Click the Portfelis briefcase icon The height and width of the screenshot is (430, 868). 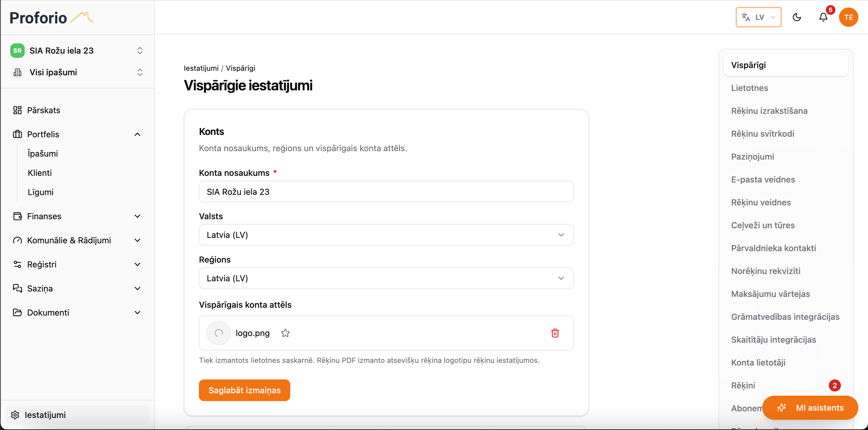[17, 134]
